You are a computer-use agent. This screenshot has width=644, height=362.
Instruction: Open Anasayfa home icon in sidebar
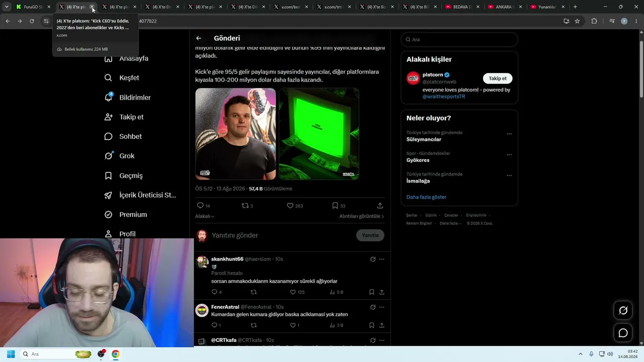coord(108,58)
